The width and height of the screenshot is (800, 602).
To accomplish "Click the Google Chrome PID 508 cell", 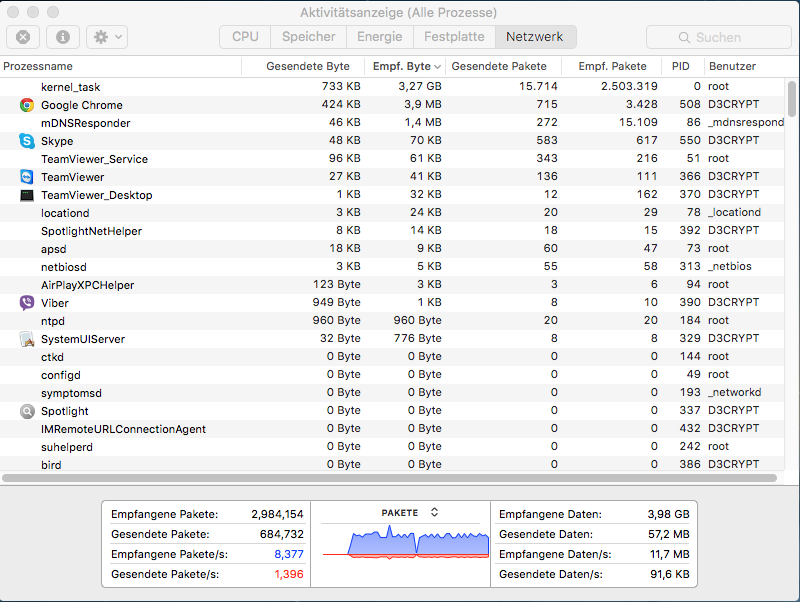I will [689, 104].
